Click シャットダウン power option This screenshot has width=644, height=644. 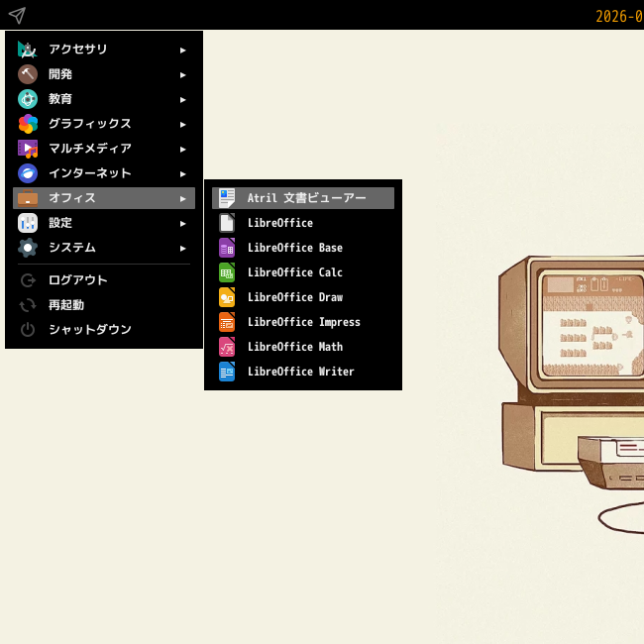click(104, 329)
